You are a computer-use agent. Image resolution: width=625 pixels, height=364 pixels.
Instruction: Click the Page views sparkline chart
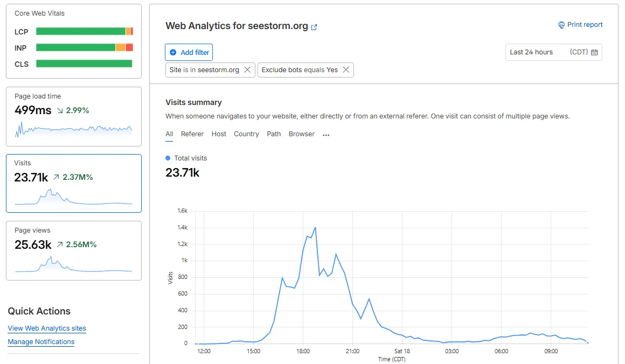pyautogui.click(x=73, y=265)
